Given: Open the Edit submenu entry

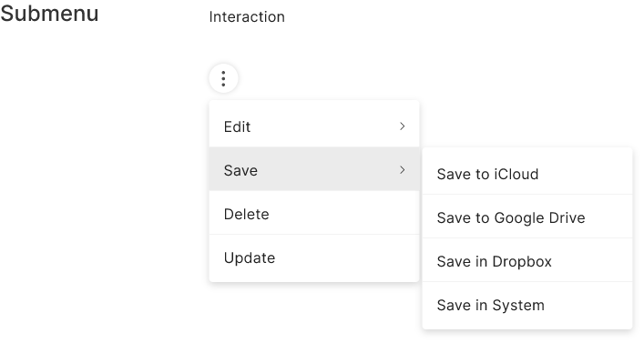Looking at the screenshot, I should tap(314, 126).
